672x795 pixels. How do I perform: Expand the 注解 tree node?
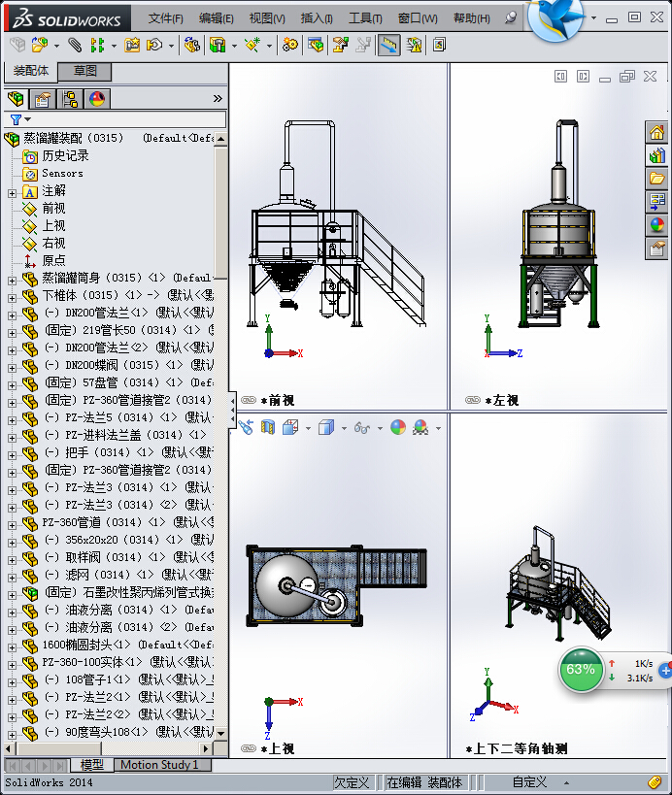pos(13,193)
